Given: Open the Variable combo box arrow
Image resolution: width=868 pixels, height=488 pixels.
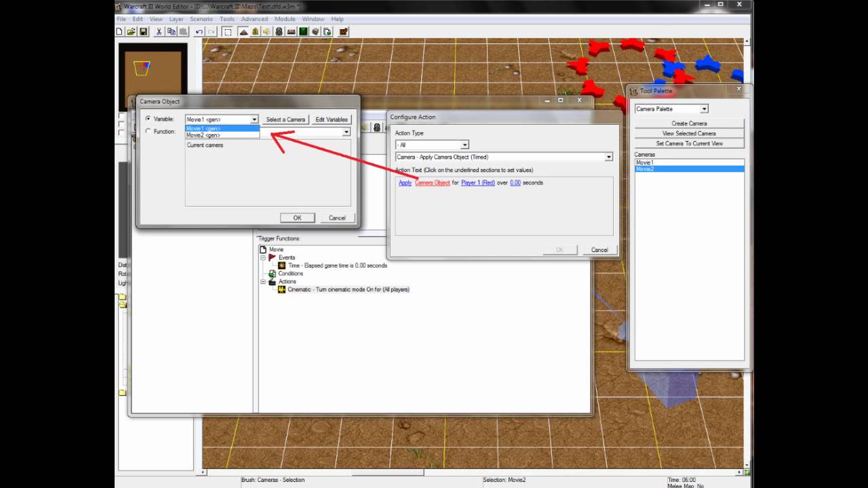Looking at the screenshot, I should pos(254,119).
